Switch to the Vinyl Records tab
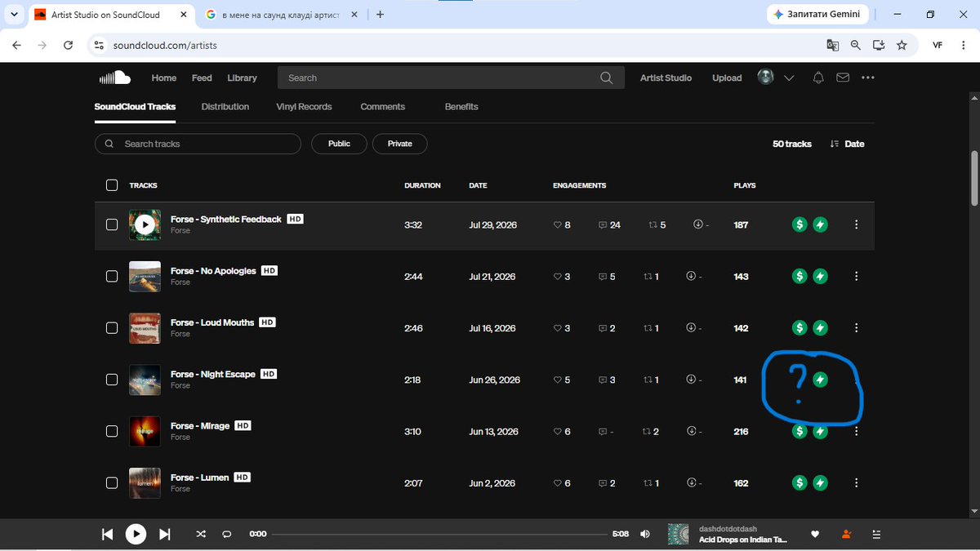 (x=304, y=107)
